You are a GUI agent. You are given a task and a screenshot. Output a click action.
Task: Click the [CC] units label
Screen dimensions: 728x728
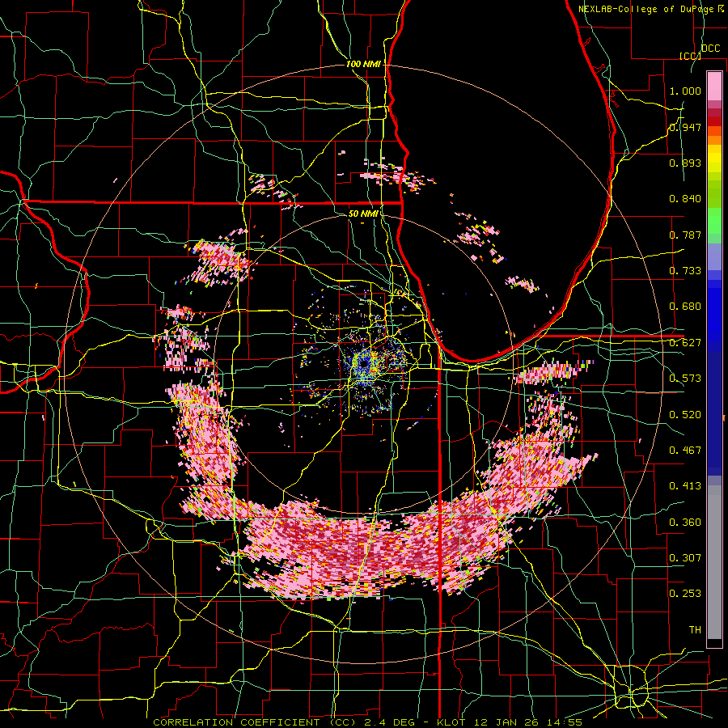[x=690, y=56]
